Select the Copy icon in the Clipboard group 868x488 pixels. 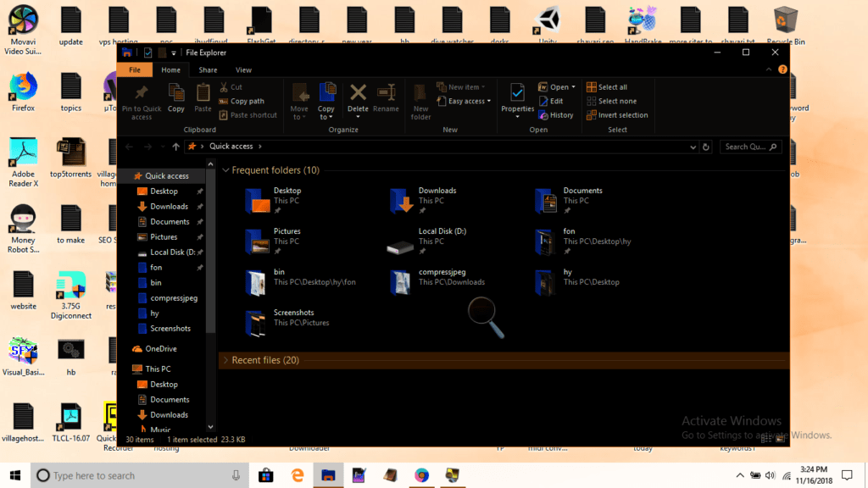pyautogui.click(x=175, y=96)
